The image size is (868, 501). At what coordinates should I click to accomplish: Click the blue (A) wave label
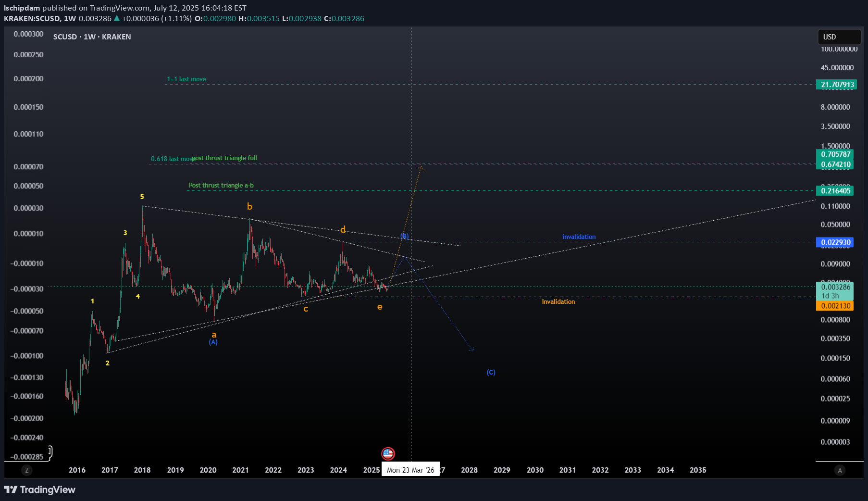pos(213,342)
